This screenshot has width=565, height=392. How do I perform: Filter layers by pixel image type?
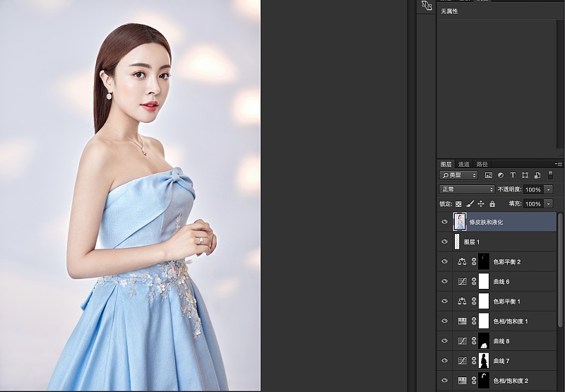point(488,175)
